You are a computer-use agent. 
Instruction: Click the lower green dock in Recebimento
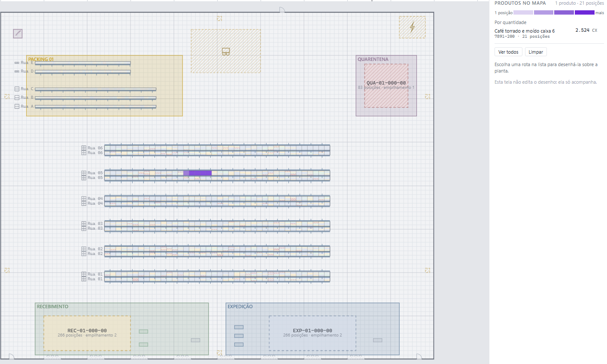tap(143, 344)
